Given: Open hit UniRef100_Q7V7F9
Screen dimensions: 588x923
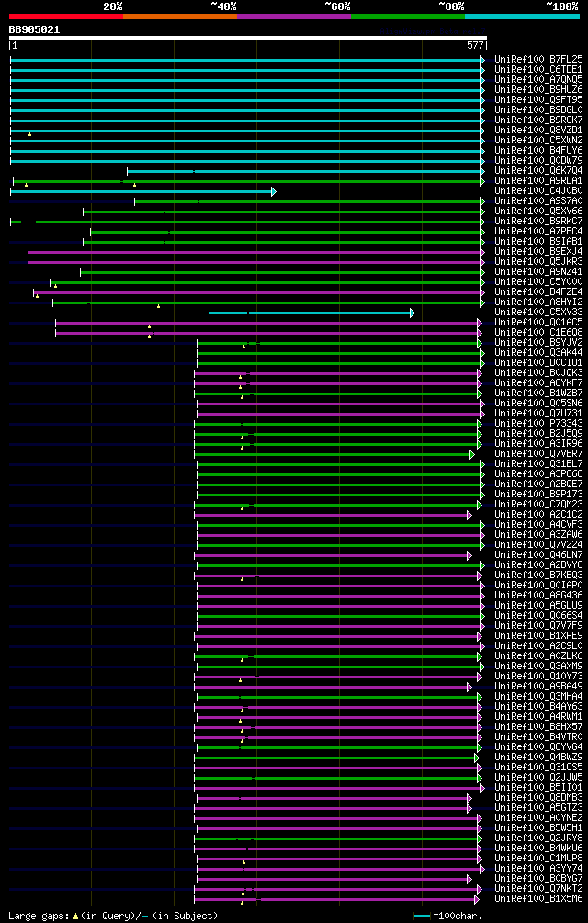Looking at the screenshot, I should coord(538,626).
